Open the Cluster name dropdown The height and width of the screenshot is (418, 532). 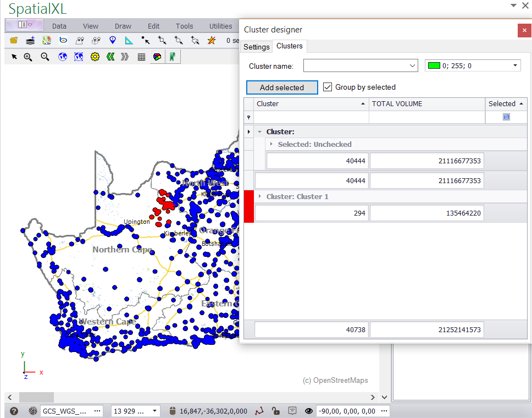coord(413,66)
